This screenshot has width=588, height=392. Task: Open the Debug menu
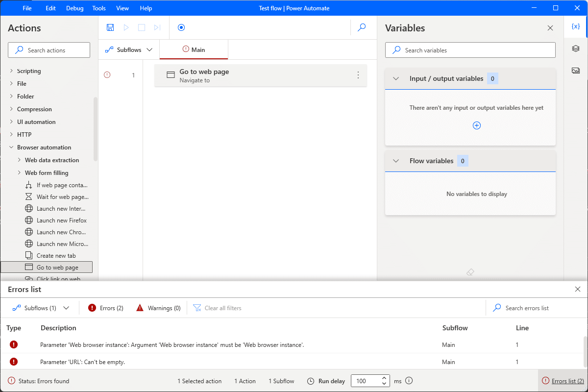coord(74,8)
